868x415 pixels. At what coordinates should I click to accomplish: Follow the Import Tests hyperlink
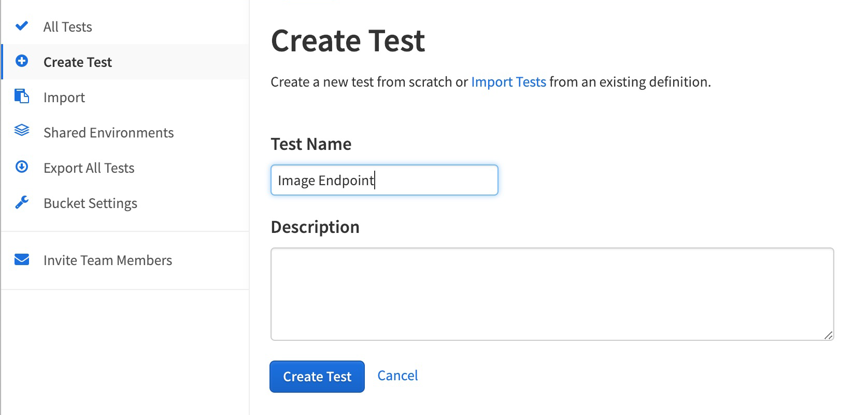pyautogui.click(x=508, y=82)
